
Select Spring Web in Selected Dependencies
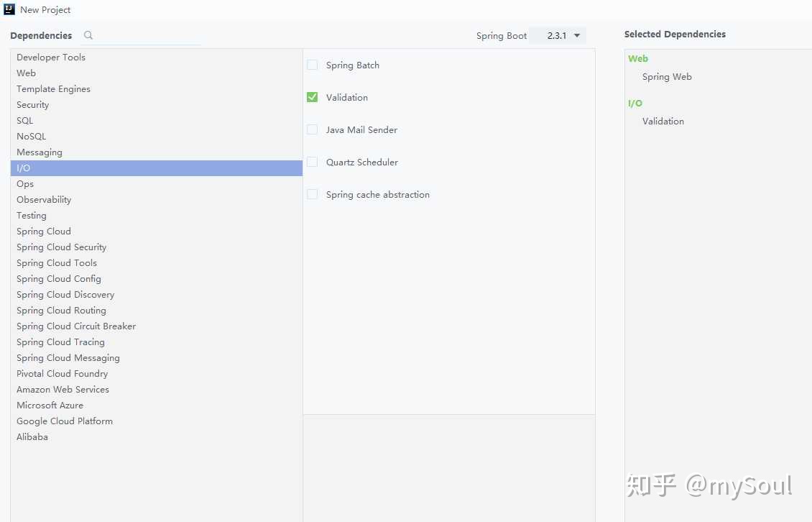click(666, 77)
